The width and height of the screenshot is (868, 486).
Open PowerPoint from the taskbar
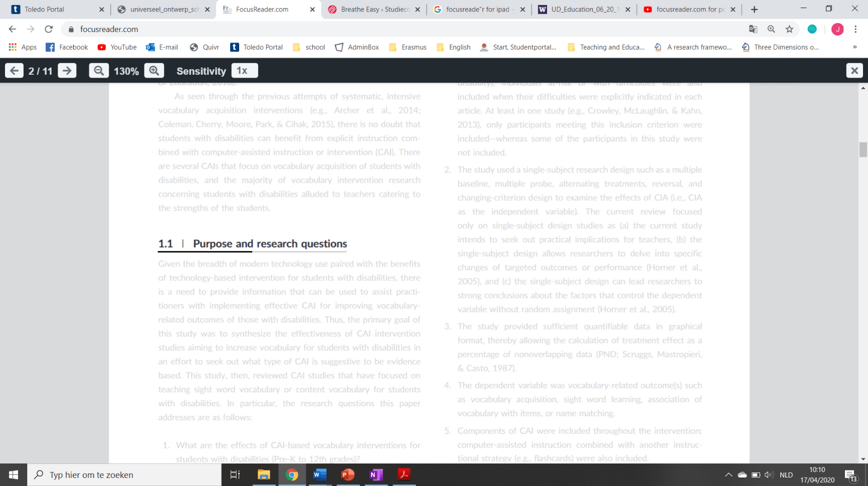pos(348,474)
